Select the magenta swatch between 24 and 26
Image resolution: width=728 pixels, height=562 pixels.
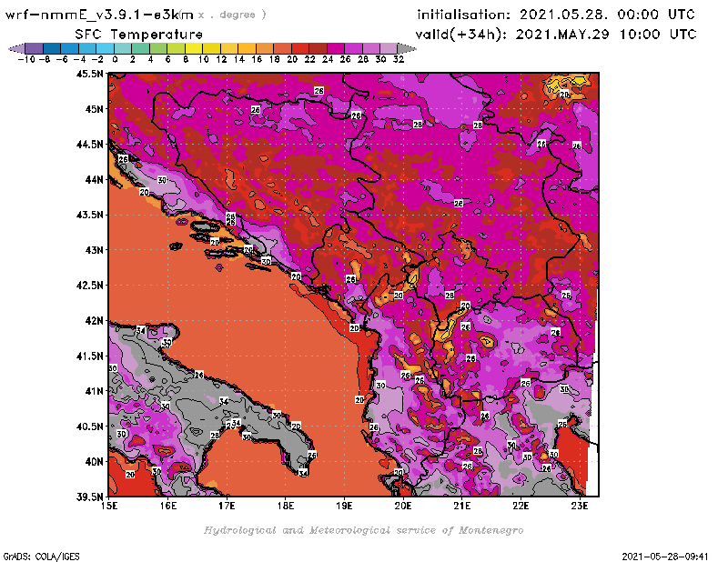tap(336, 47)
